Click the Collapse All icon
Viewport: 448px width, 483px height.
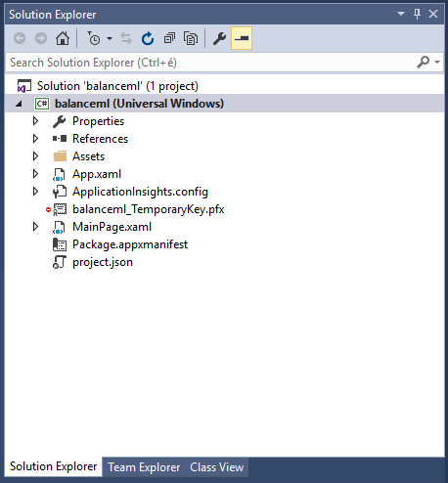(x=169, y=38)
